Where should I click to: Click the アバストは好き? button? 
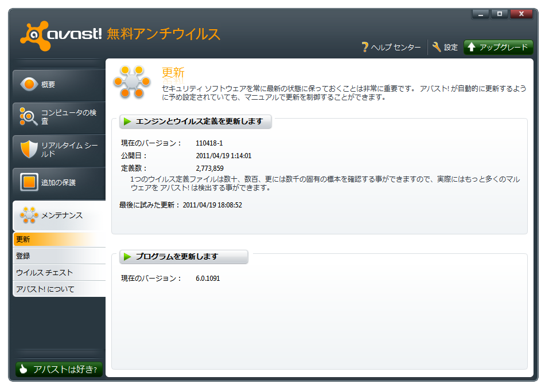pos(59,369)
